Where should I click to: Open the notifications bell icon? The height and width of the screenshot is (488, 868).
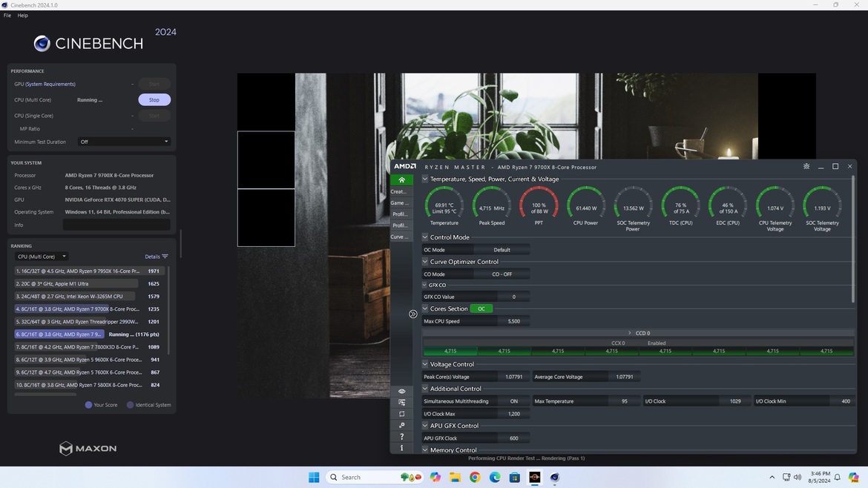(x=838, y=477)
